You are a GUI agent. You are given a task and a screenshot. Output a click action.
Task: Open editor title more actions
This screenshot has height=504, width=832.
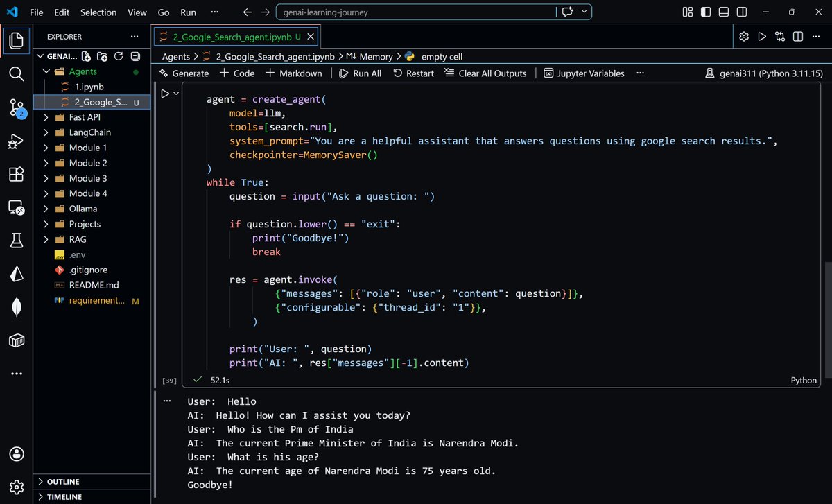816,37
